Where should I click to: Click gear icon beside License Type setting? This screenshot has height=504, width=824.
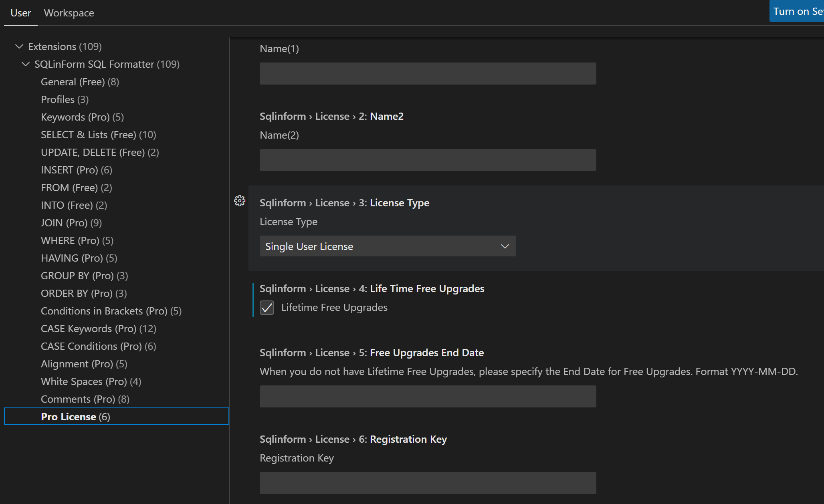point(240,201)
